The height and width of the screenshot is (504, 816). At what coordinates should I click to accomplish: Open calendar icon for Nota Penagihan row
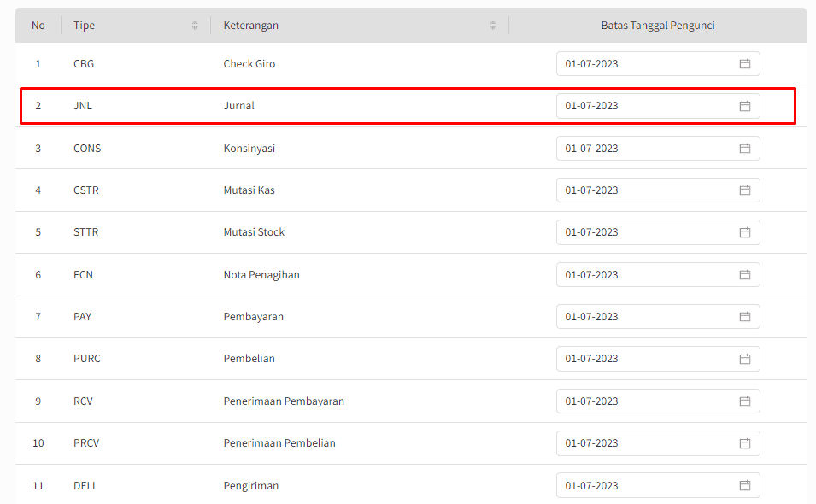pos(744,275)
